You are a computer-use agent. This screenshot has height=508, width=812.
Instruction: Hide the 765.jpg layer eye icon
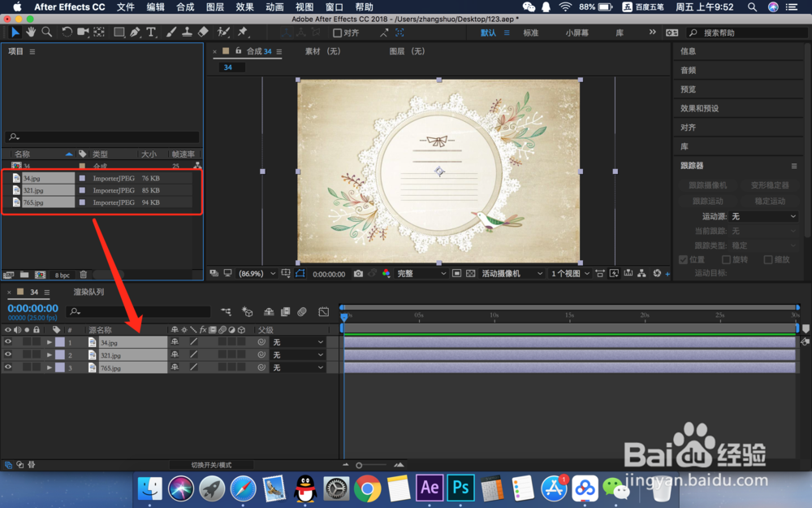click(x=8, y=367)
